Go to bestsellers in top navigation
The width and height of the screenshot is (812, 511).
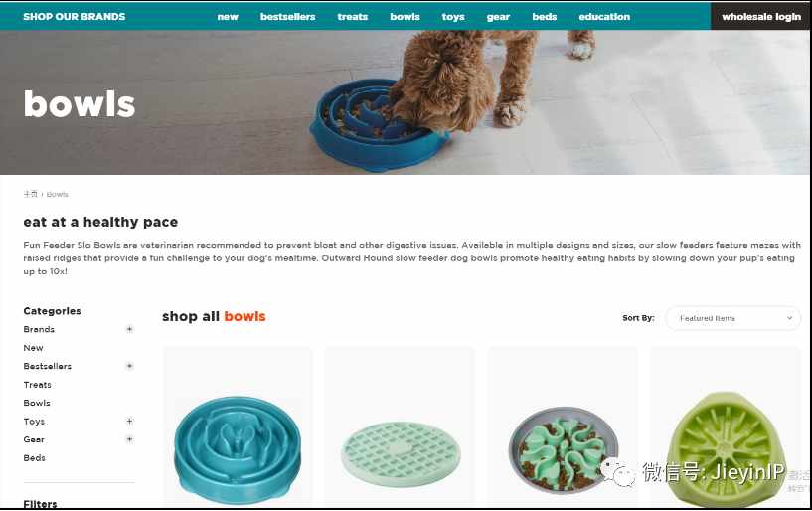point(288,17)
